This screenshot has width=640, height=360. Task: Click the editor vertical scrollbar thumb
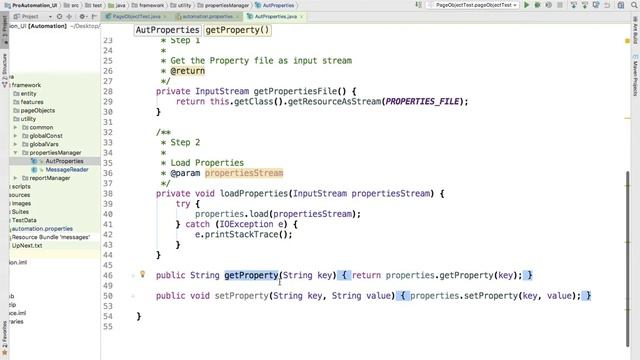(627, 258)
